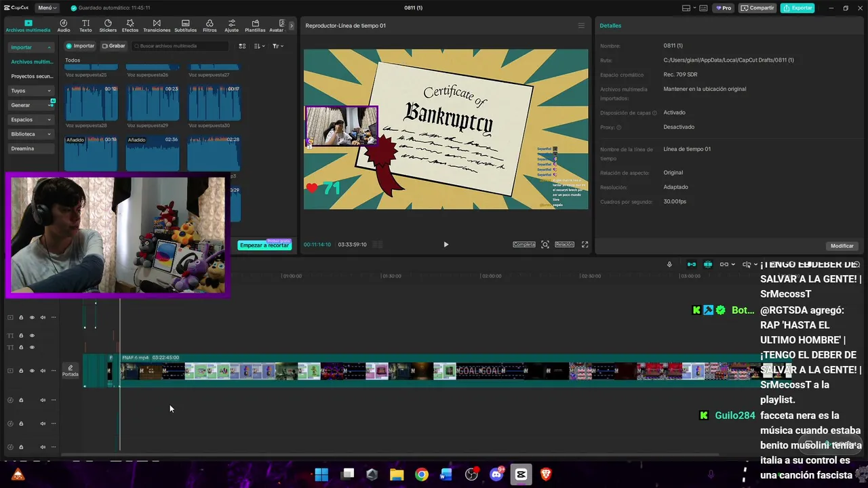Open the Plantillas icon
Viewport: 868px width, 488px height.
[x=255, y=26]
